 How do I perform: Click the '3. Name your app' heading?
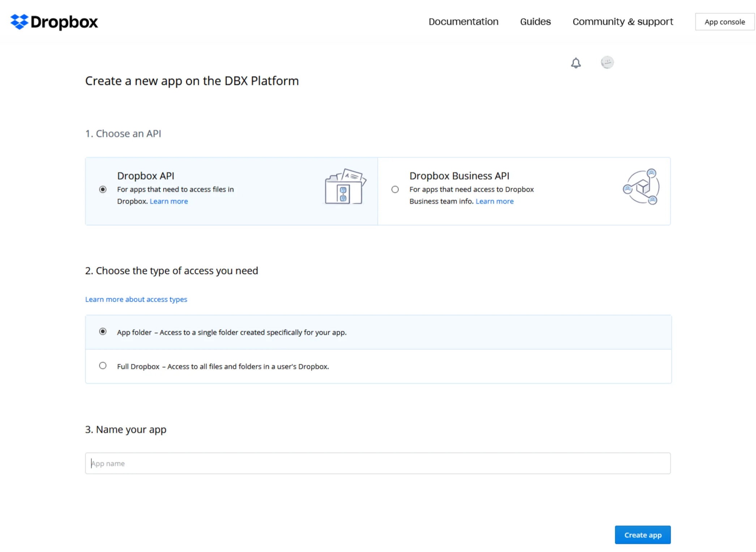click(x=125, y=429)
